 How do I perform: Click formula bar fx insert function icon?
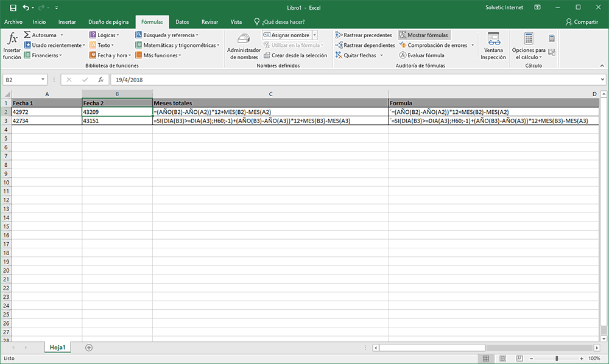coord(100,80)
